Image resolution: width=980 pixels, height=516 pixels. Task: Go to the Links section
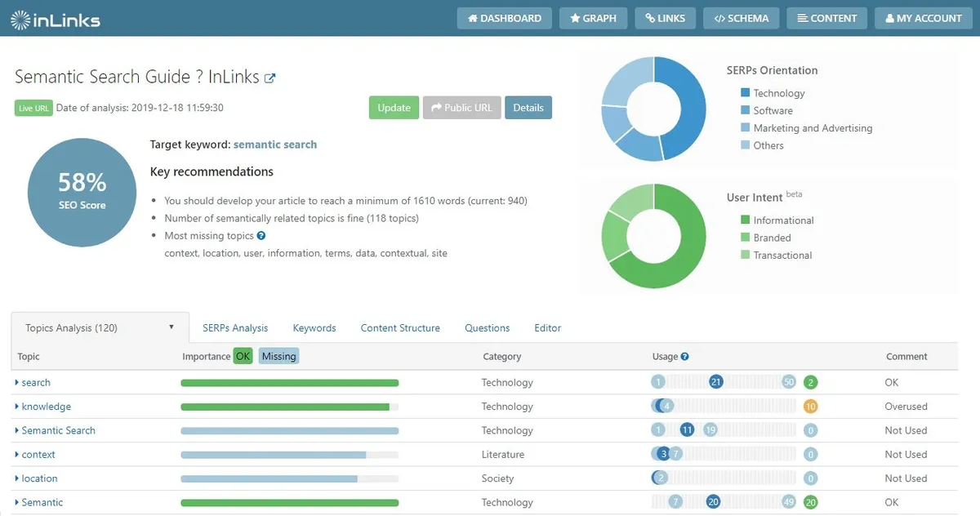coord(665,18)
